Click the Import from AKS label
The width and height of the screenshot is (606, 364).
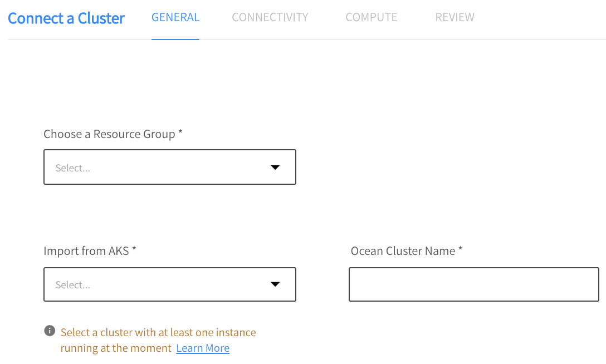coord(86,251)
